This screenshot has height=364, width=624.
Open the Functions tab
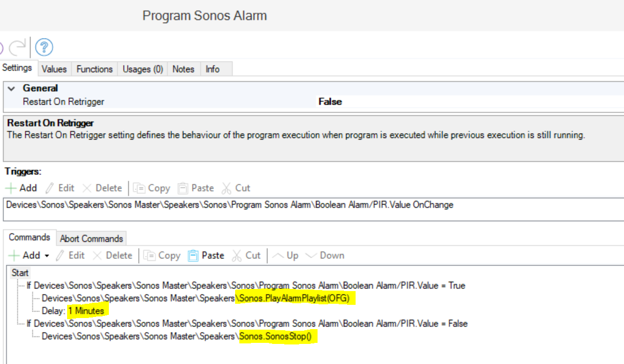coord(95,69)
